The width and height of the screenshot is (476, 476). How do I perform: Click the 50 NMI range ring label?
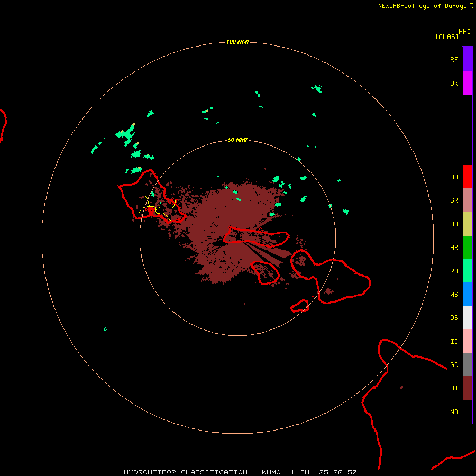237,140
